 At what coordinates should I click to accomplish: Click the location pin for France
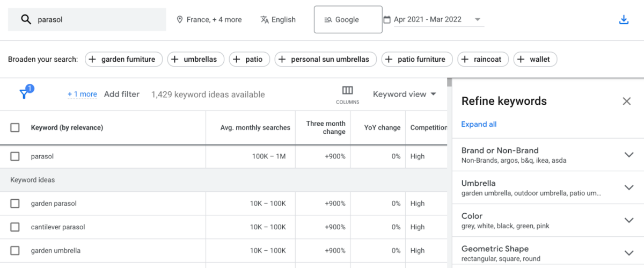tap(180, 20)
